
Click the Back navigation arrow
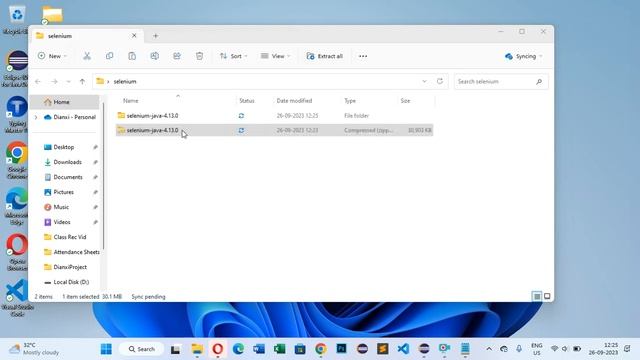pos(38,82)
